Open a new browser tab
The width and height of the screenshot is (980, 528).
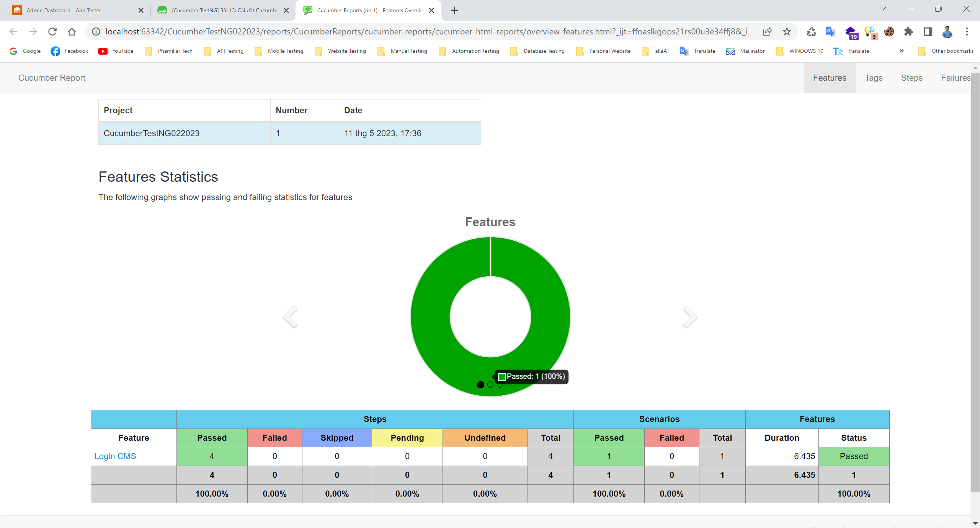(454, 10)
